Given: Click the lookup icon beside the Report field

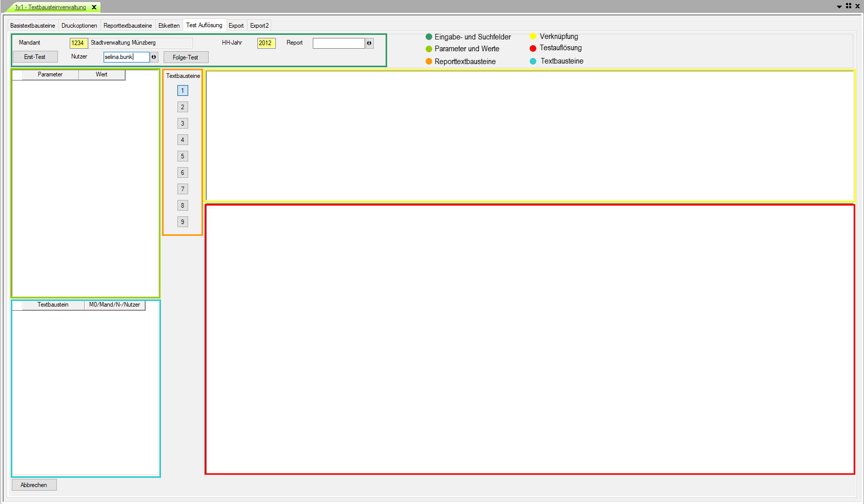Looking at the screenshot, I should coord(369,43).
